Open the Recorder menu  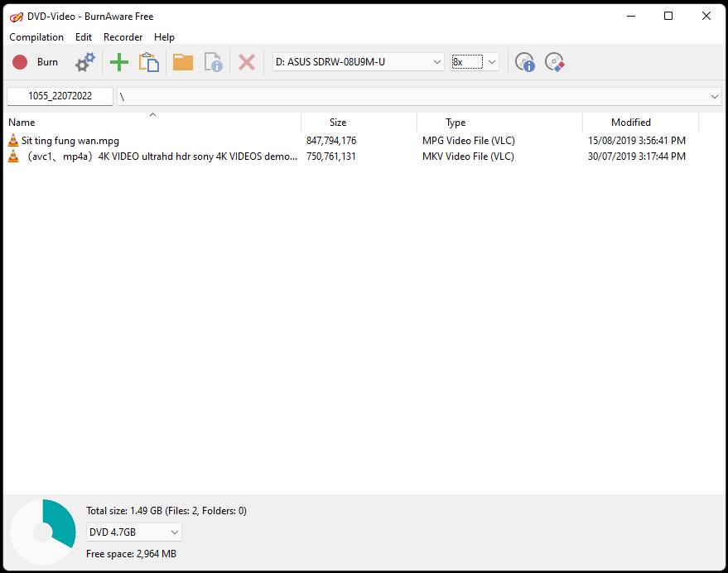(x=123, y=37)
